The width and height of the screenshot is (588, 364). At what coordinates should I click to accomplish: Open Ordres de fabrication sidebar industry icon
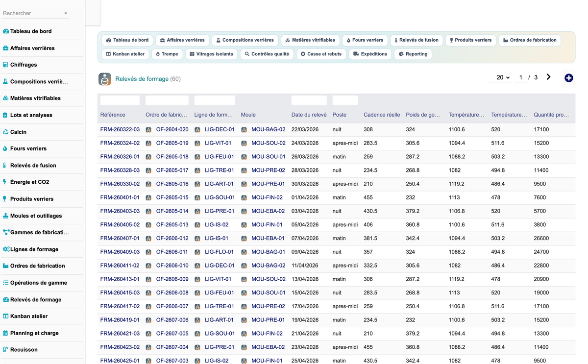pos(6,266)
